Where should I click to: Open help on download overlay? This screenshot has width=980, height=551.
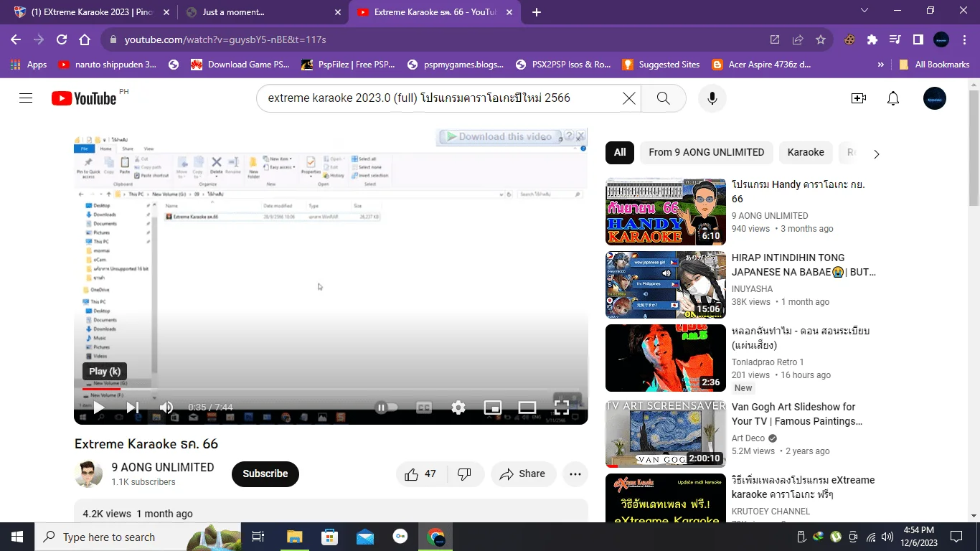tap(568, 136)
